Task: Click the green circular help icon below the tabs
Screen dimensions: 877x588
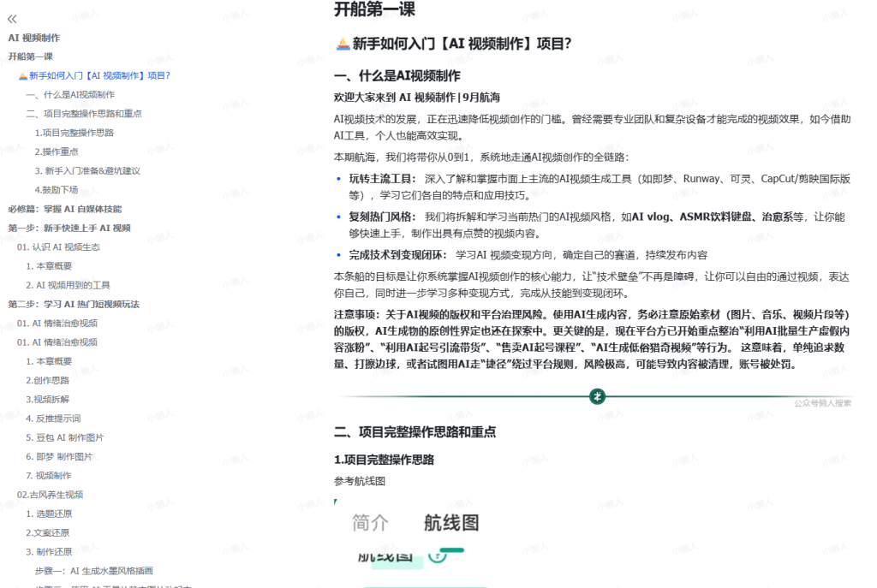Action: tap(437, 555)
